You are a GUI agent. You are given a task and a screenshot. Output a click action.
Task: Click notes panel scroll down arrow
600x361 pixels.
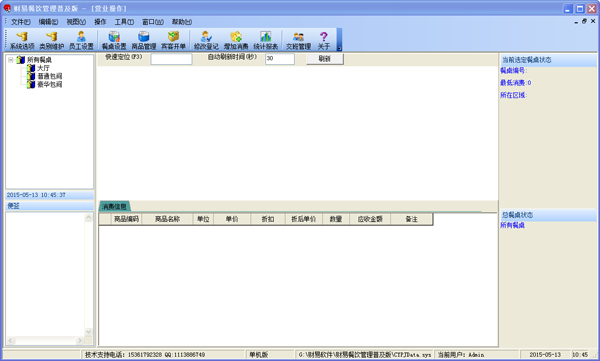(x=89, y=332)
